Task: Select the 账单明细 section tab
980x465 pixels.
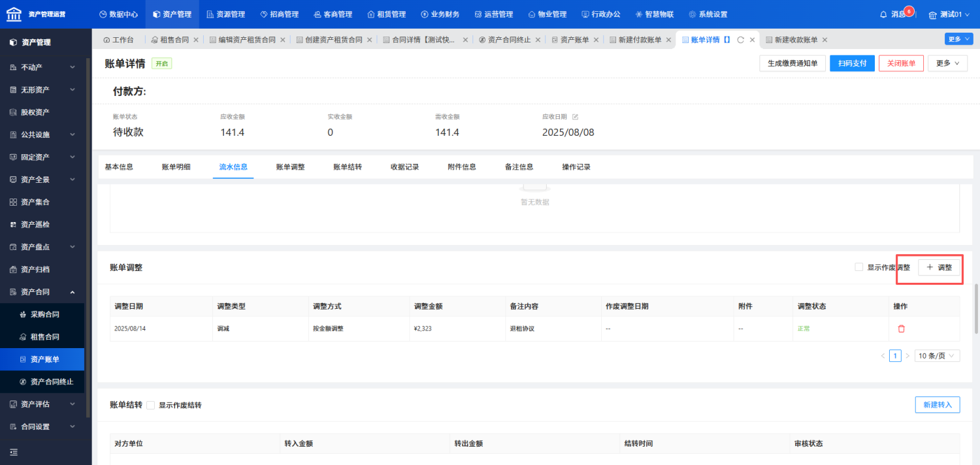Action: [176, 167]
